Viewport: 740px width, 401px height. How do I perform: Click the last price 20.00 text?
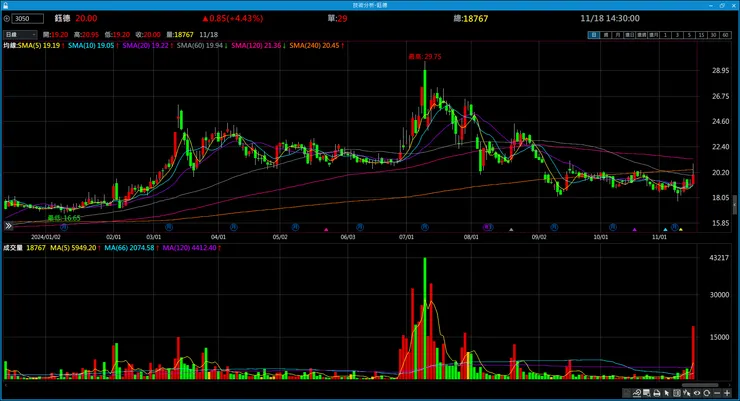(86, 18)
